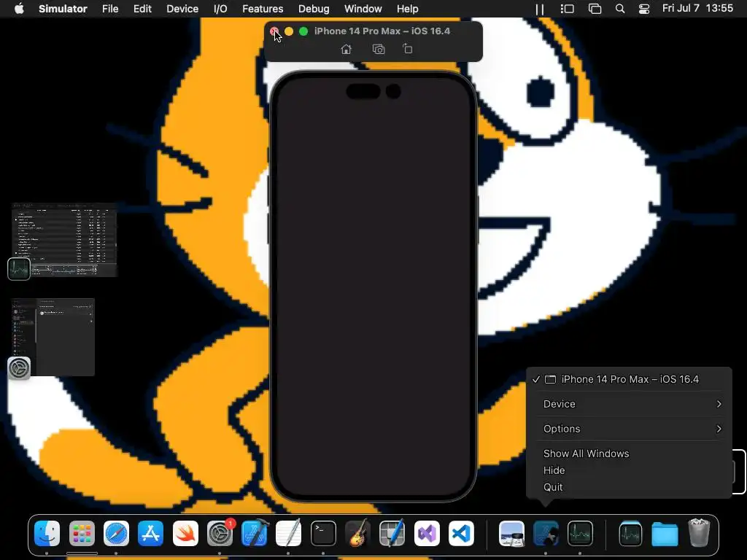Open Preview from the Dock
The height and width of the screenshot is (560, 747).
511,533
